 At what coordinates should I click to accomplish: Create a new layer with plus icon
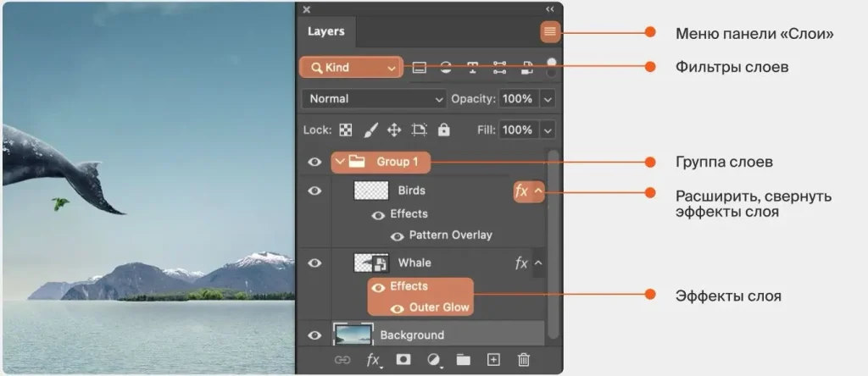click(x=494, y=360)
